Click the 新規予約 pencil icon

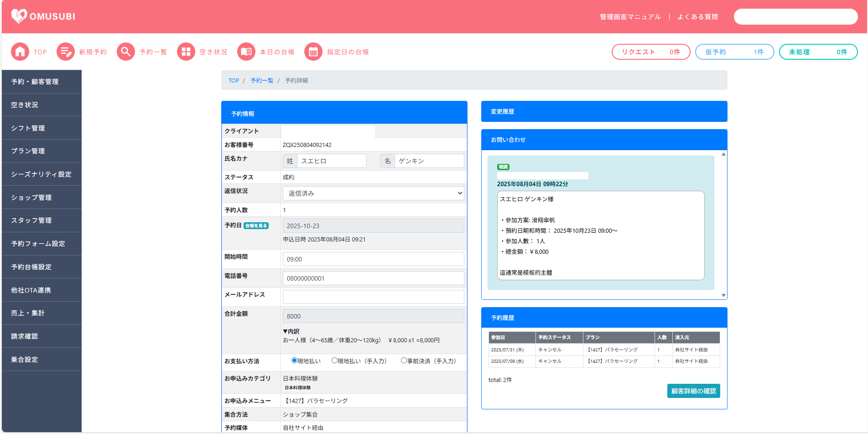[x=66, y=52]
